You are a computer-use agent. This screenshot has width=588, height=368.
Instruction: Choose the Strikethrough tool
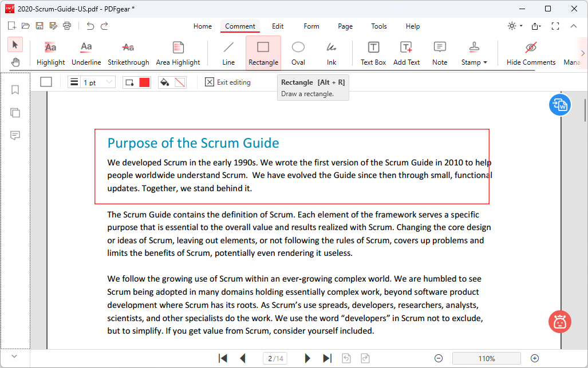pyautogui.click(x=128, y=53)
